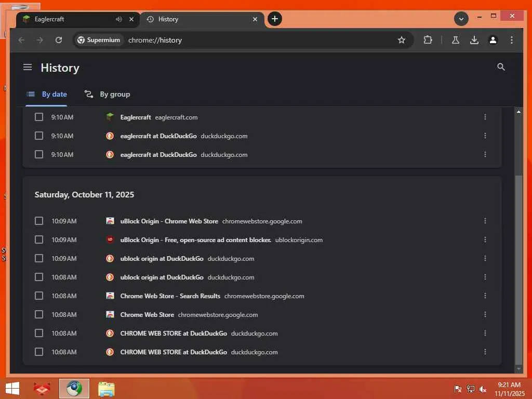This screenshot has width=532, height=399.
Task: Tick checkbox for Chrome Web Store - Search Results
Action: point(39,296)
